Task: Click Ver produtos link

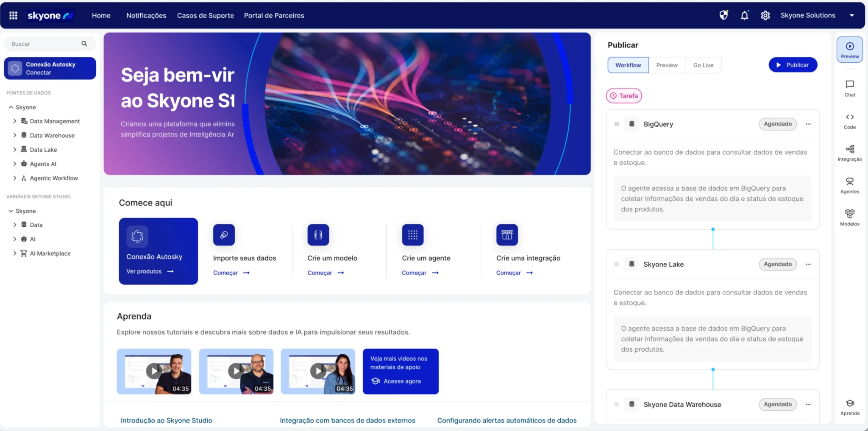Action: (x=150, y=271)
